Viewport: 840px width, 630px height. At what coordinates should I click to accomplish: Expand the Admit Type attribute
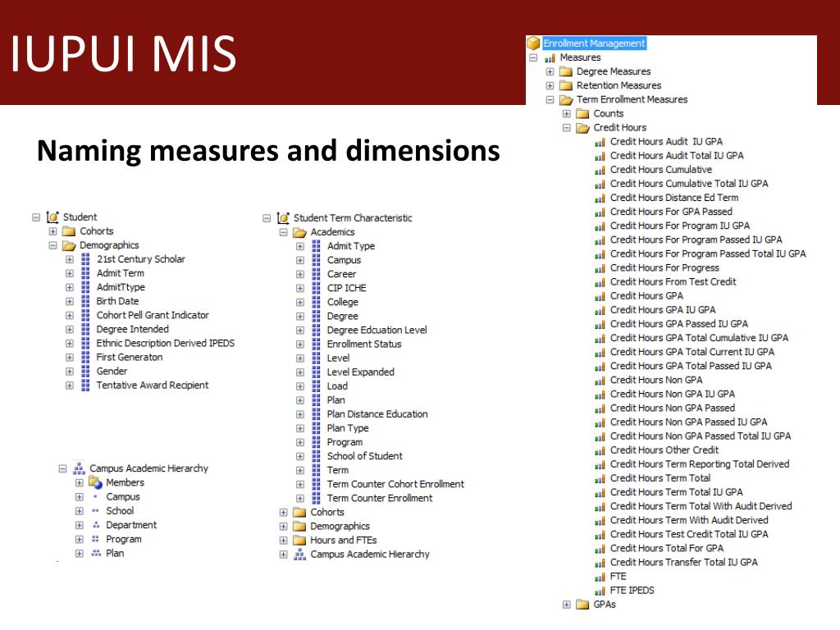(300, 246)
